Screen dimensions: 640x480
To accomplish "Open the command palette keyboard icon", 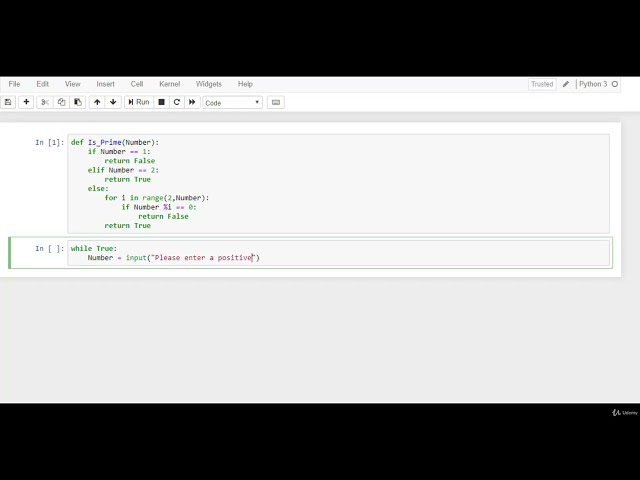I will point(276,102).
